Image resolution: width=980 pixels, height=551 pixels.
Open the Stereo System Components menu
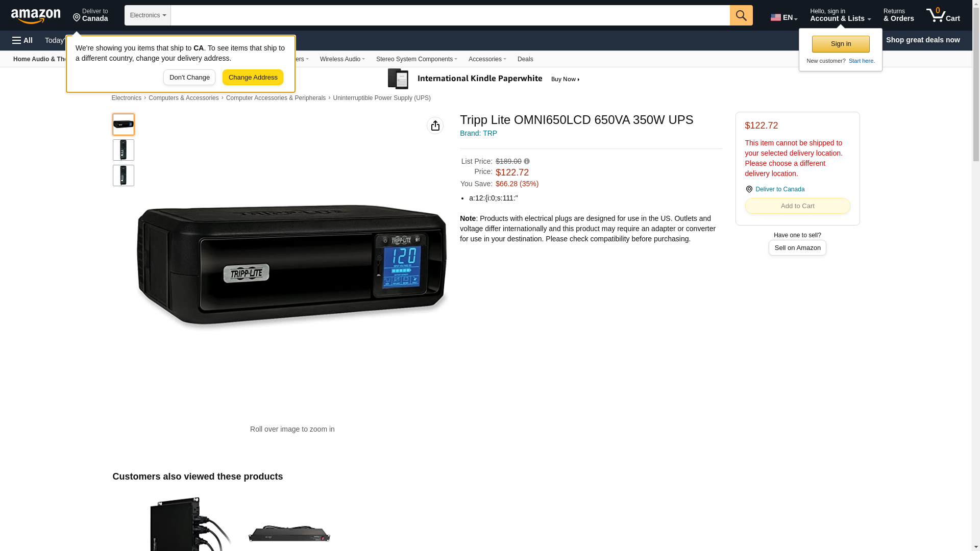click(416, 59)
